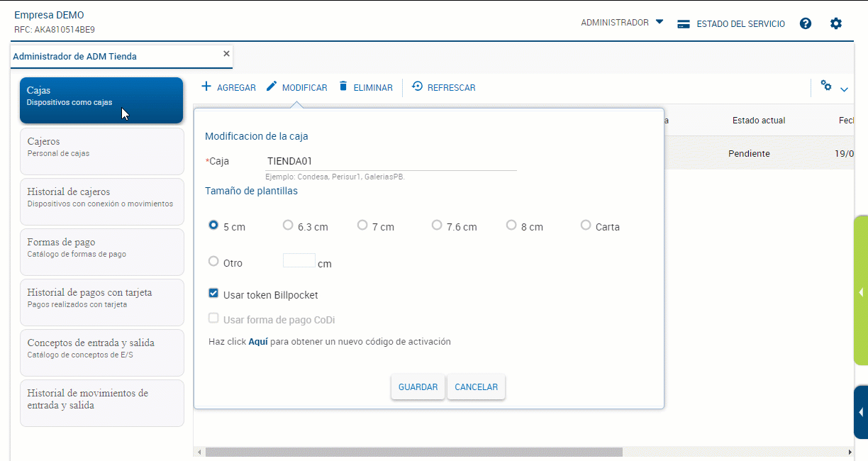This screenshot has height=461, width=868.
Task: Click the horizontal scrollbar of the grid
Action: tap(413, 452)
